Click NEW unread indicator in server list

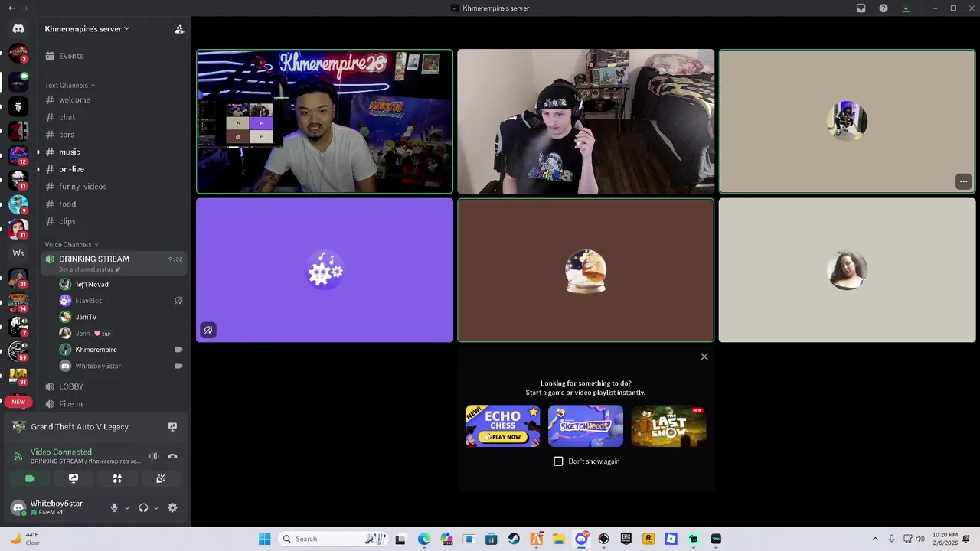pos(18,402)
